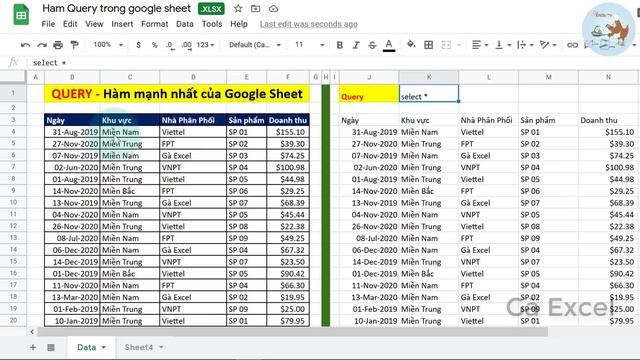Select column K header

tap(429, 77)
